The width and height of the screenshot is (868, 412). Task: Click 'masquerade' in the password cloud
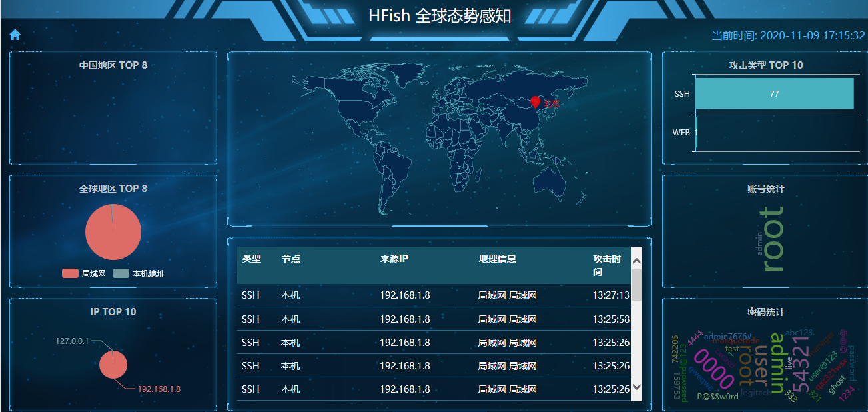[x=735, y=341]
